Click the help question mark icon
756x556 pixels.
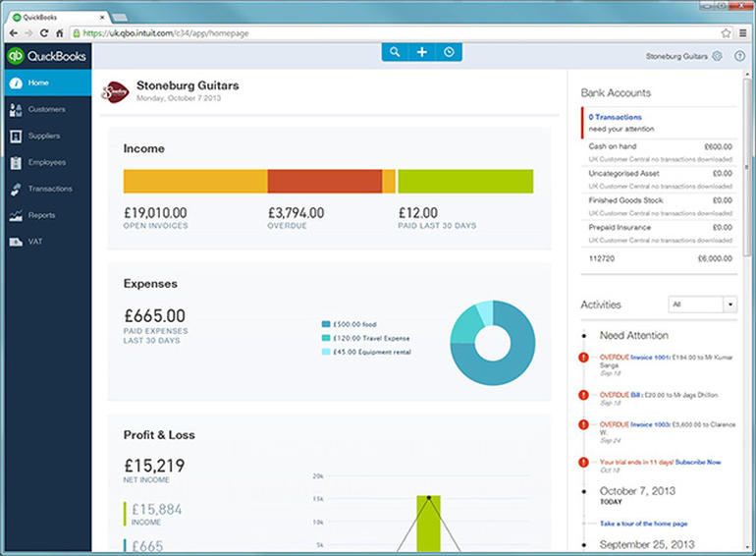[x=739, y=56]
